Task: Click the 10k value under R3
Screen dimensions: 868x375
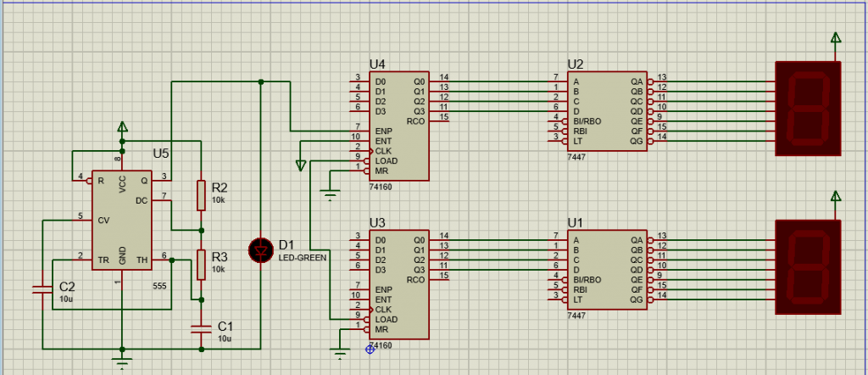Action: point(219,270)
